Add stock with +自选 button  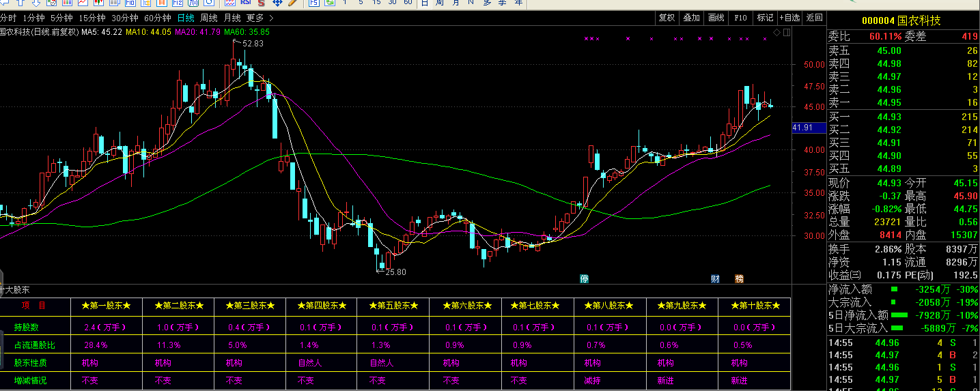coord(789,18)
